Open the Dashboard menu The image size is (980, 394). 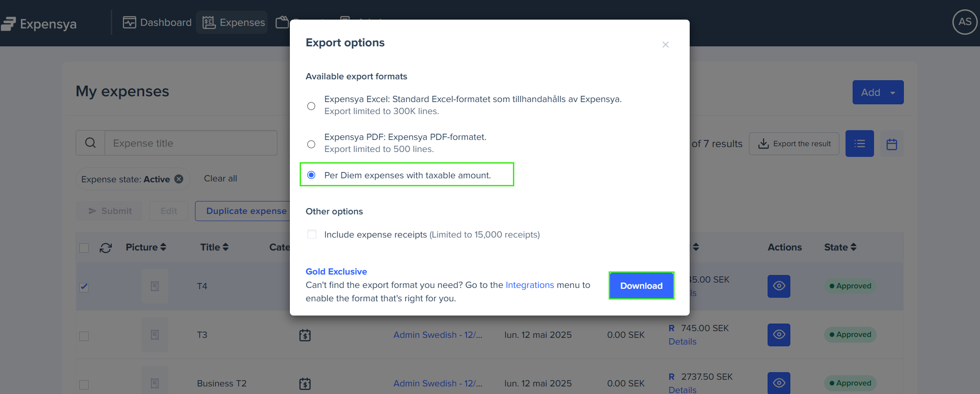coord(157,22)
